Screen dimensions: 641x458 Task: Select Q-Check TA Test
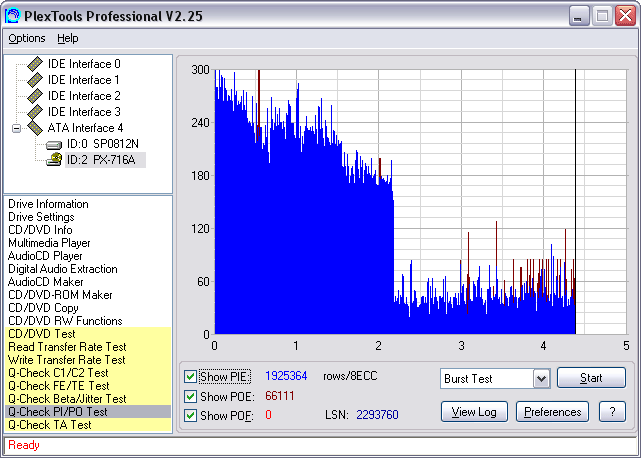click(x=88, y=425)
